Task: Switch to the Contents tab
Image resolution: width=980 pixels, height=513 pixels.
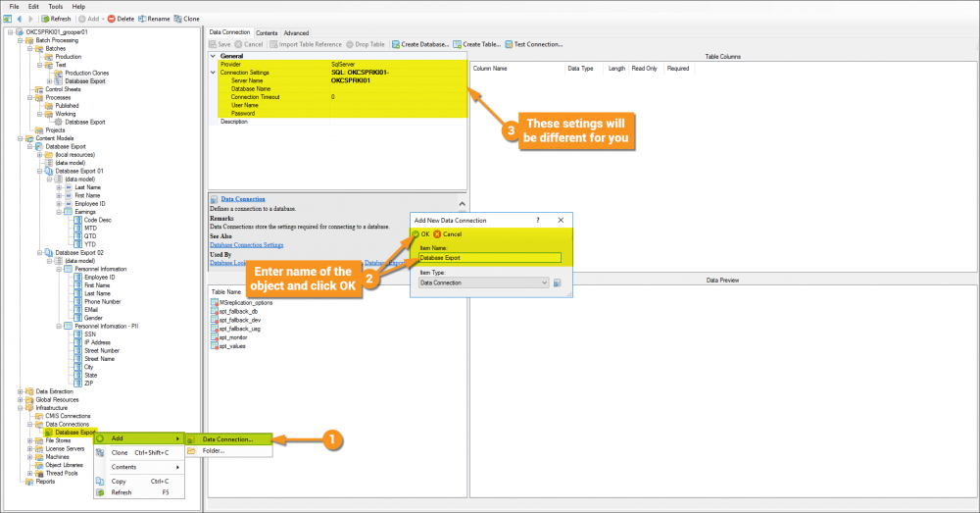Action: (267, 33)
